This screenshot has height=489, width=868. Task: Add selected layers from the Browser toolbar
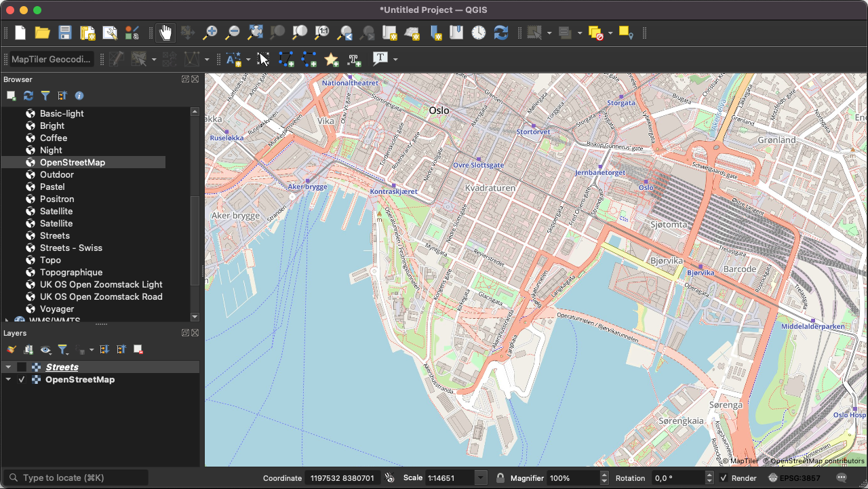[12, 96]
